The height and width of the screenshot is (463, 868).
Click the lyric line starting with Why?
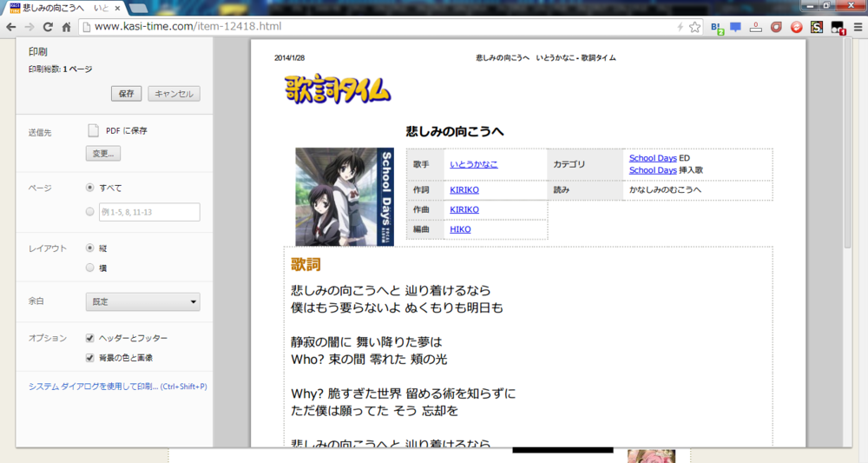(x=403, y=394)
